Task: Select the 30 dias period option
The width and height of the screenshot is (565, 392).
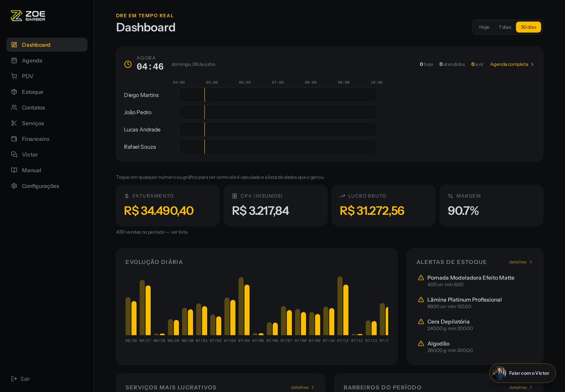Action: pos(528,27)
